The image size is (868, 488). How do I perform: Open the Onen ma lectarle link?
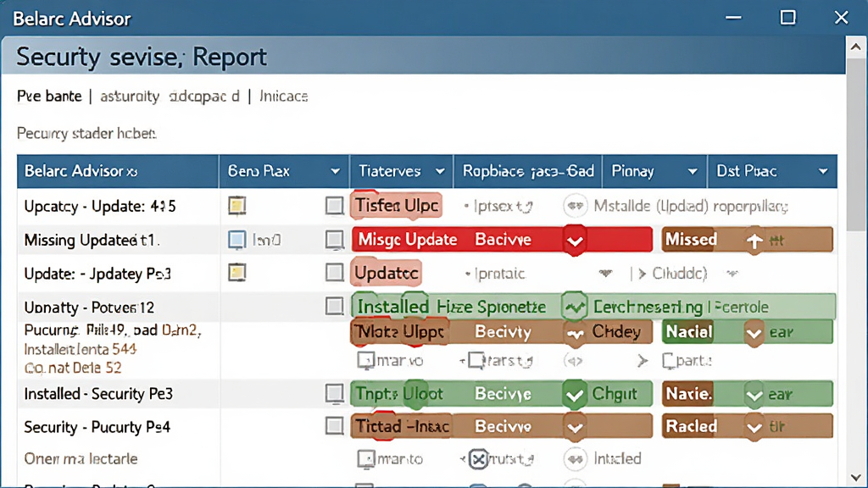[x=81, y=458]
